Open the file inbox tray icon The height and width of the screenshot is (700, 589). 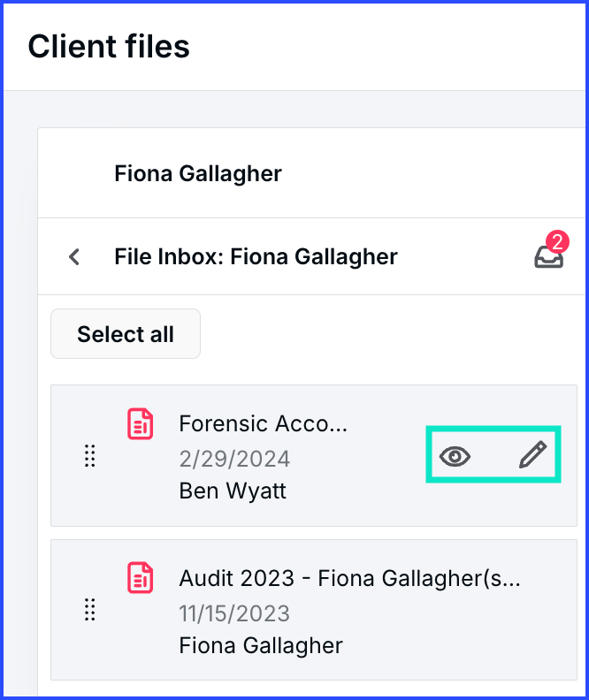pyautogui.click(x=549, y=257)
